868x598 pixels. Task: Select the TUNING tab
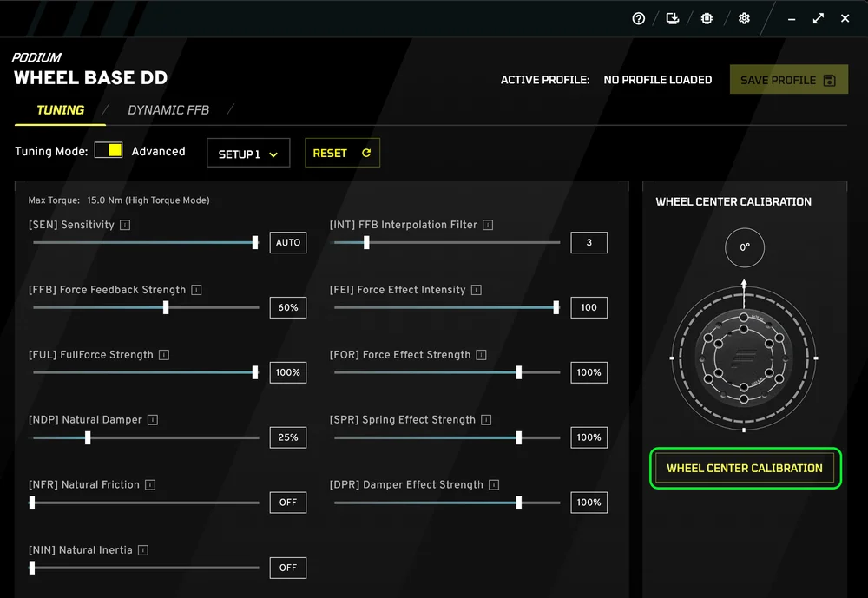point(59,110)
